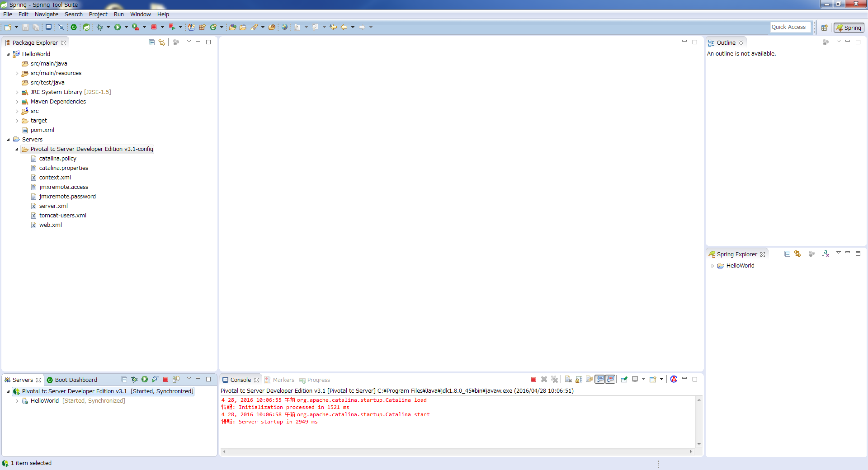The image size is (868, 470).
Task: Click the Quick Access search field
Action: [790, 27]
